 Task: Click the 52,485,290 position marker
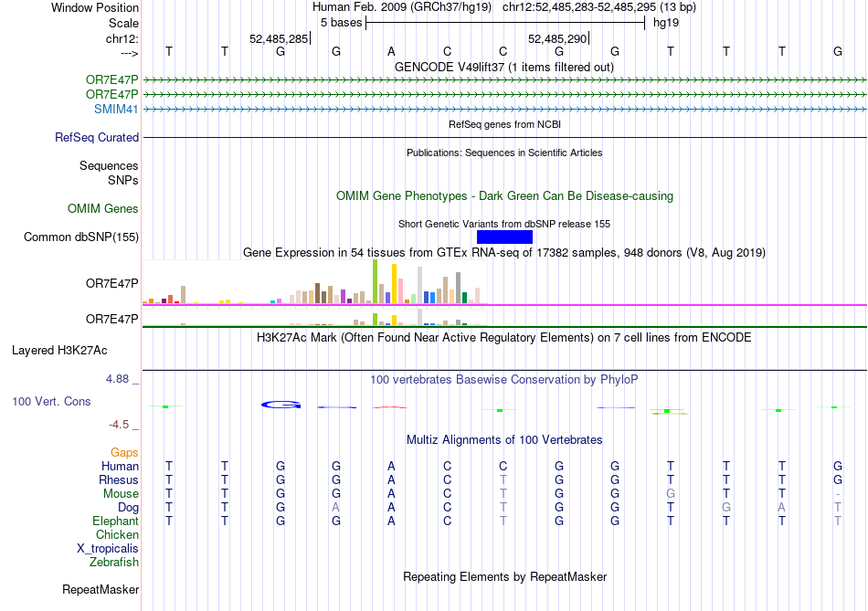pos(557,38)
